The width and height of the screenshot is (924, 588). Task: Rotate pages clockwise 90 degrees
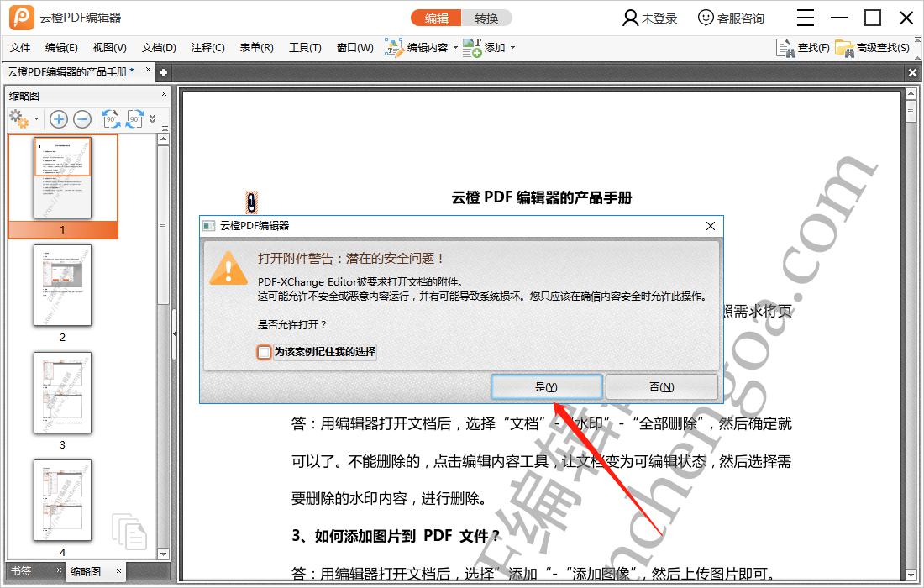click(x=135, y=119)
